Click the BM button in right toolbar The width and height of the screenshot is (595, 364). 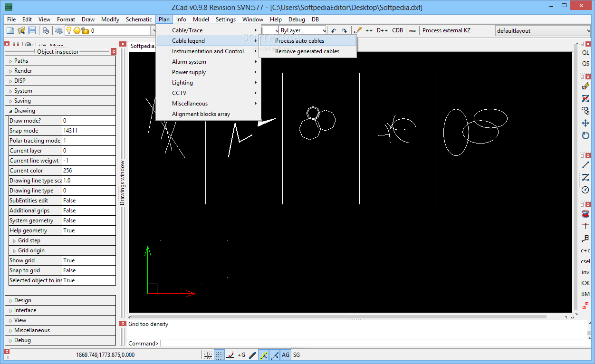[585, 294]
